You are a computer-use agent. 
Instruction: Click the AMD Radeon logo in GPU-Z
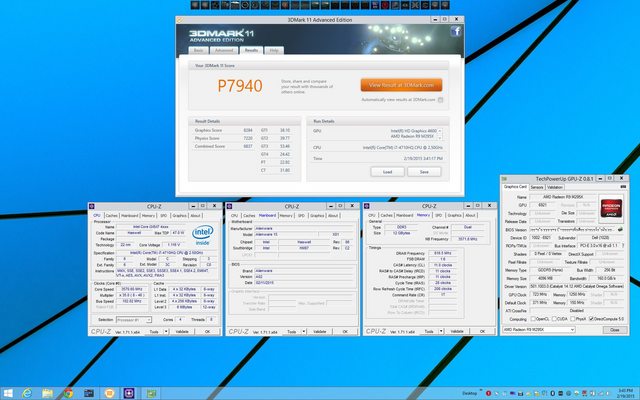click(x=611, y=208)
